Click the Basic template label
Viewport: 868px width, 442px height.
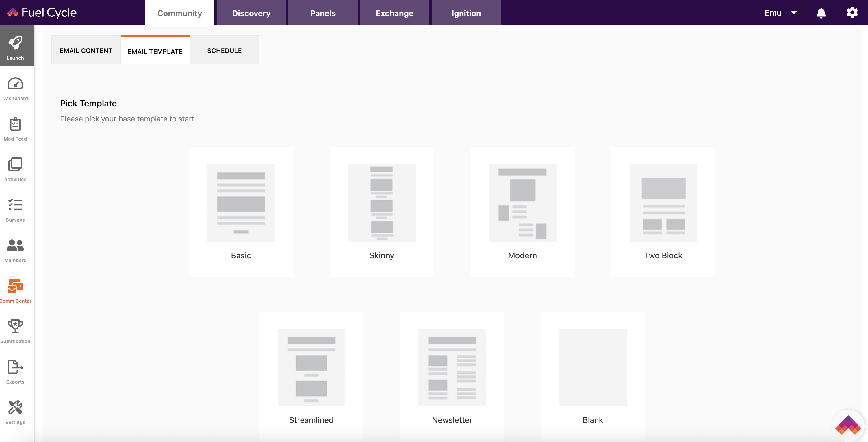[x=241, y=255]
